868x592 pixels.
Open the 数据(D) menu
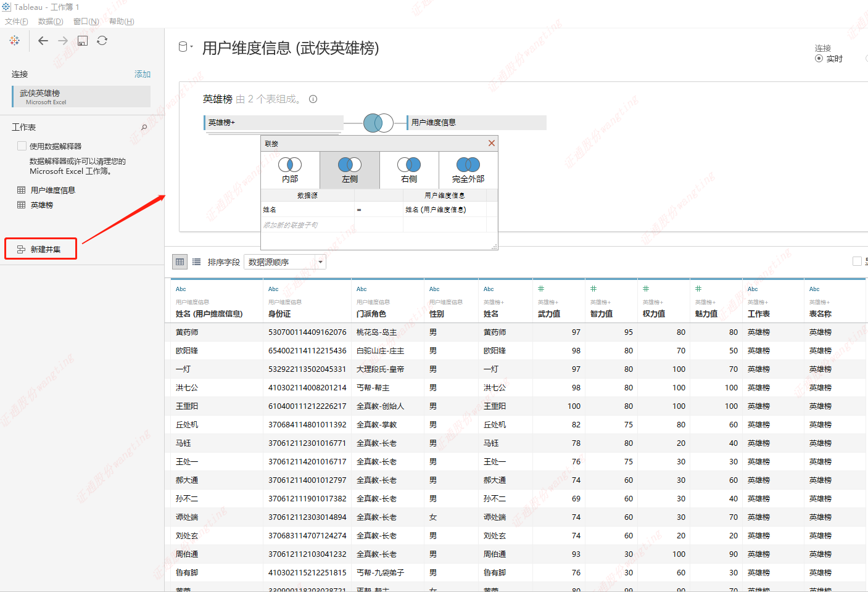(51, 22)
